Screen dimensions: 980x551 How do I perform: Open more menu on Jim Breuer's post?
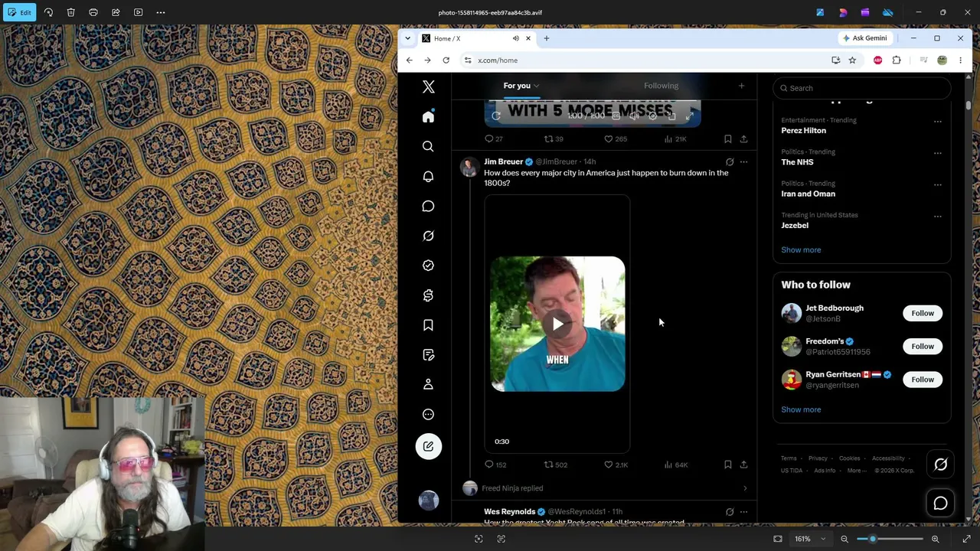pyautogui.click(x=743, y=161)
